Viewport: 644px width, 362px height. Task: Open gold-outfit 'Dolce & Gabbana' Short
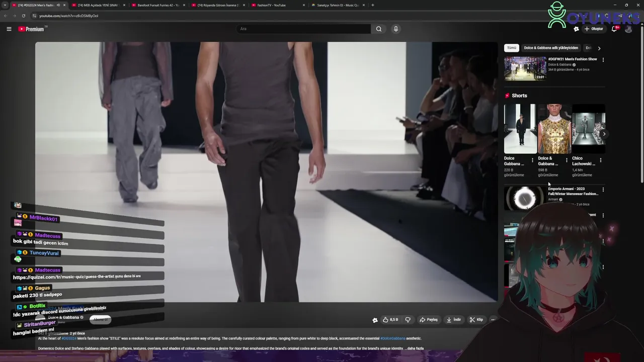pyautogui.click(x=554, y=129)
